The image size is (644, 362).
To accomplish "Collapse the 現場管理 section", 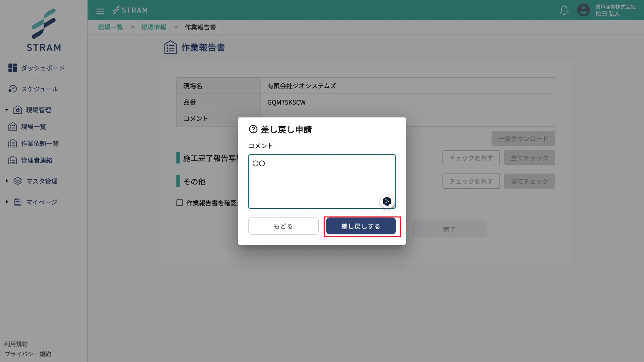I will [6, 109].
